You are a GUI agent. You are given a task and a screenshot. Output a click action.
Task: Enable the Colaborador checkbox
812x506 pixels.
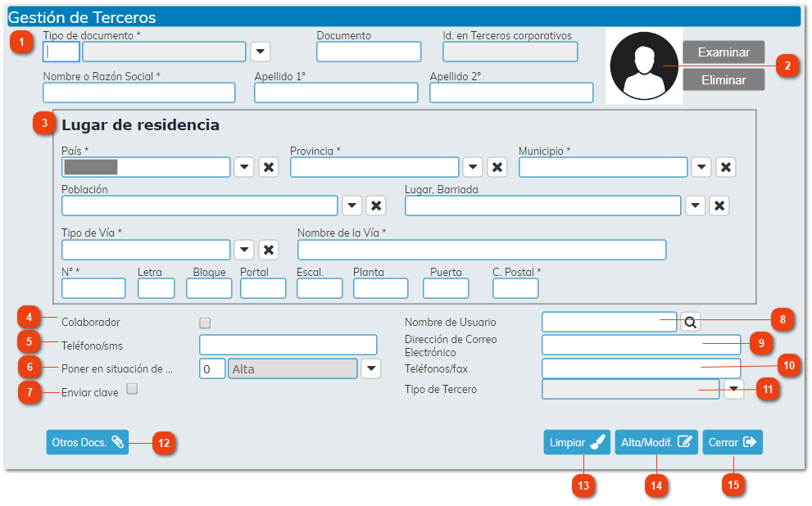click(203, 323)
